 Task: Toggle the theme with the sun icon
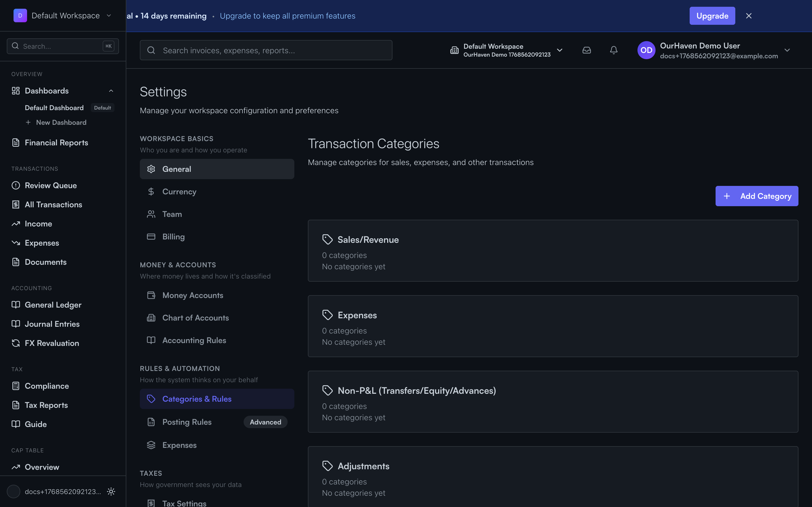click(x=111, y=491)
